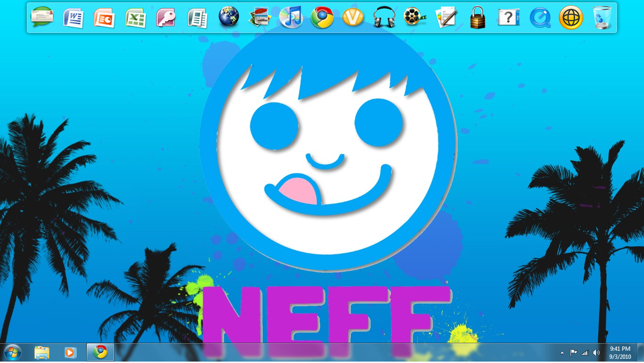Click the volume speaker tray icon
This screenshot has width=644, height=363.
tap(596, 353)
